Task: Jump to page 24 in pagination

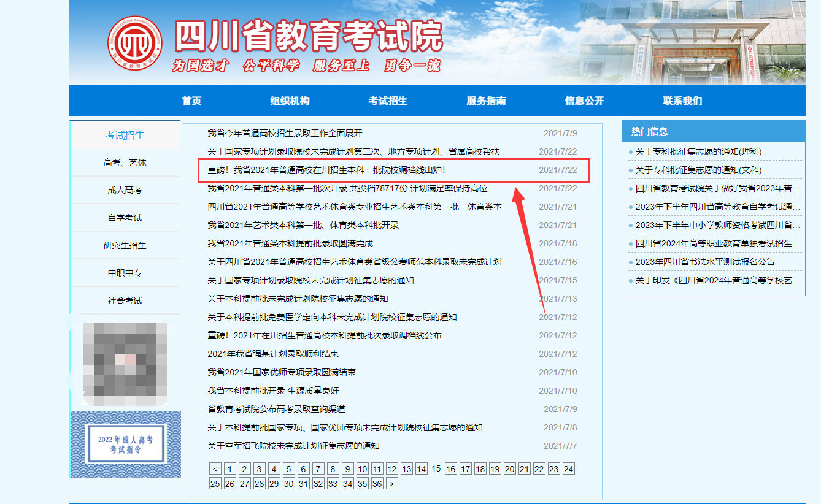Action: [568, 469]
